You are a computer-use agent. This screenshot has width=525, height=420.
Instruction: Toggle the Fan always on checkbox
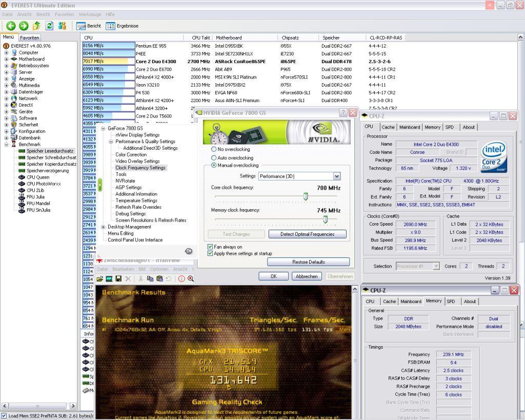click(x=210, y=247)
